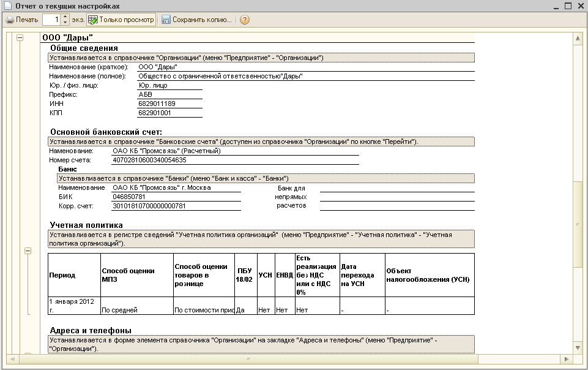Click the account name ОАО КБ "Промсвязь" (Расчетный)

pyautogui.click(x=166, y=151)
